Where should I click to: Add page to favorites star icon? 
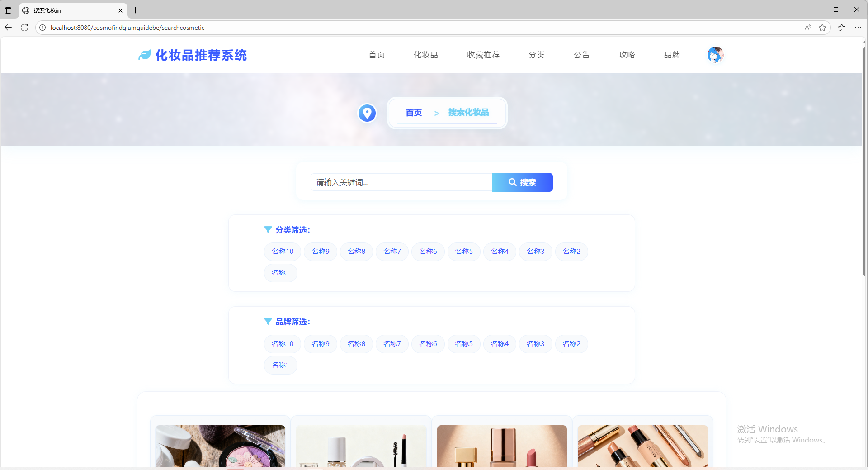tap(822, 28)
